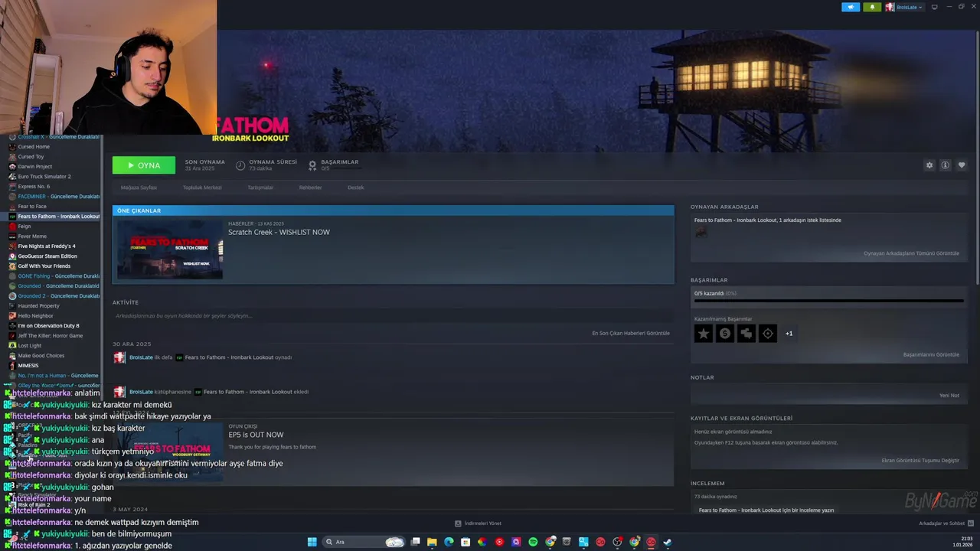The image size is (980, 551).
Task: Click the first star achievement icon
Action: (704, 333)
